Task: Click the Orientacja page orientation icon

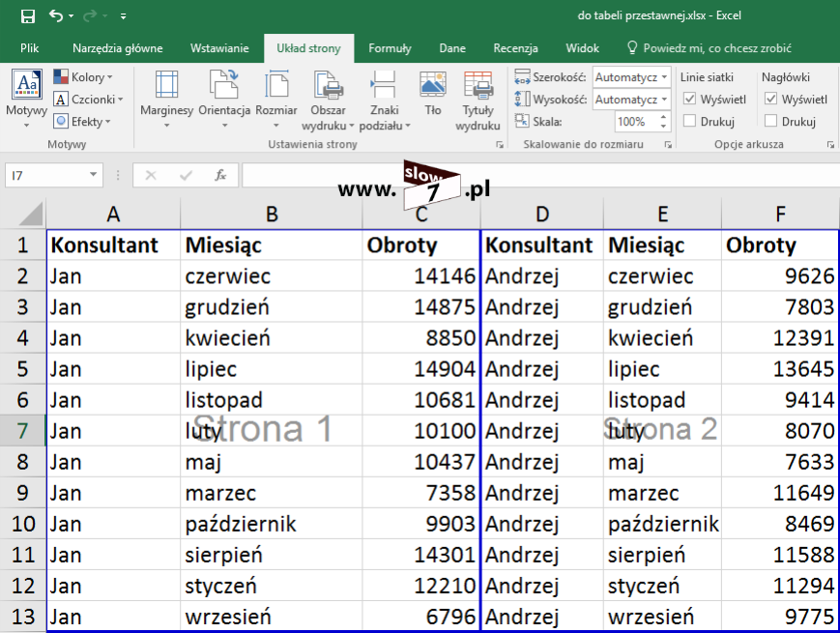Action: [224, 85]
